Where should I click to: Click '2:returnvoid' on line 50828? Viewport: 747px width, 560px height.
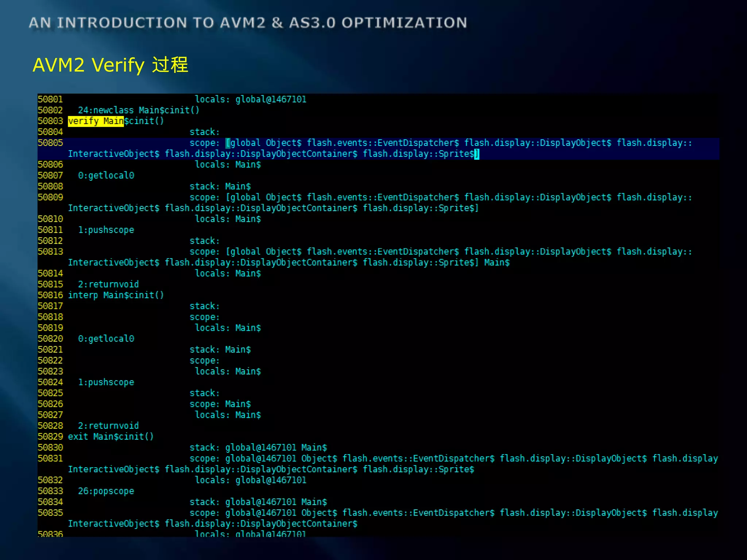pos(108,426)
